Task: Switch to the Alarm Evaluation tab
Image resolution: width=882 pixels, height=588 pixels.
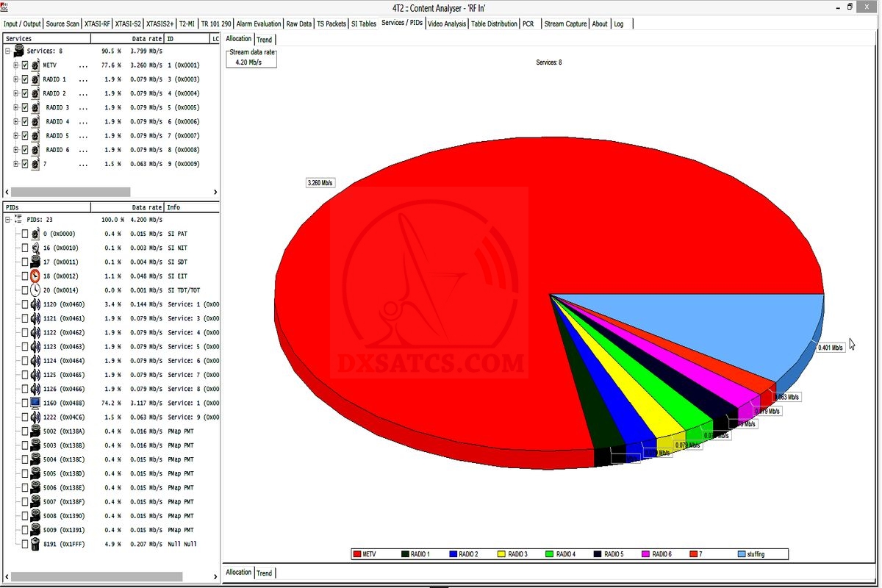Action: [259, 24]
